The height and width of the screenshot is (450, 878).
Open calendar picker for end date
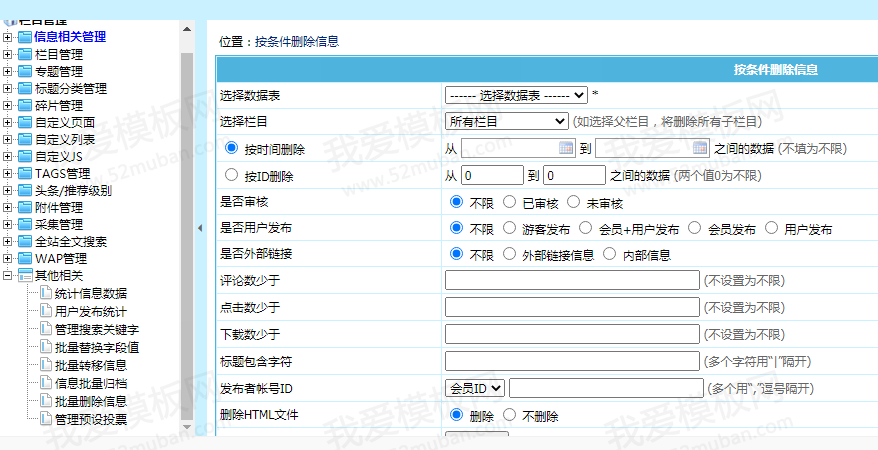click(x=700, y=148)
